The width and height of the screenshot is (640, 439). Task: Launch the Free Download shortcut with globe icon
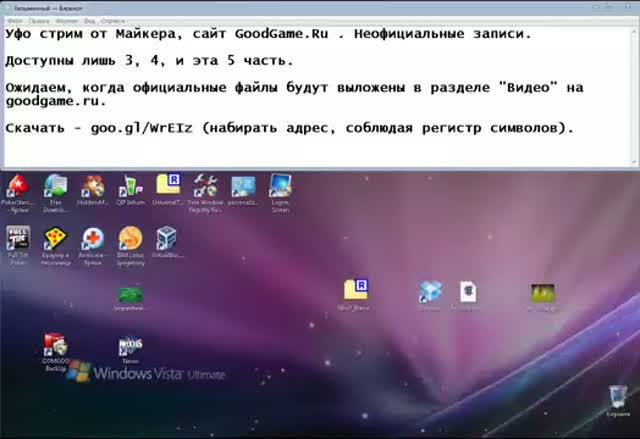[x=56, y=194]
